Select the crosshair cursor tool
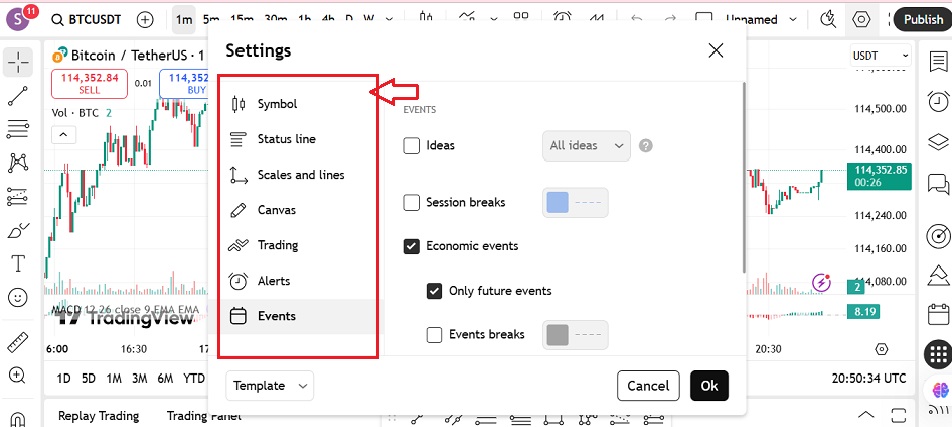This screenshot has width=952, height=427. pyautogui.click(x=18, y=62)
